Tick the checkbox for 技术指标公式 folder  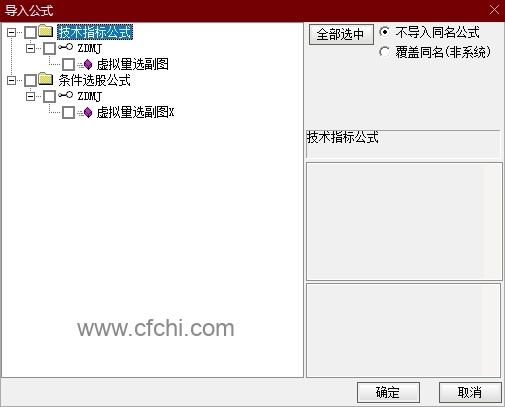(x=30, y=33)
